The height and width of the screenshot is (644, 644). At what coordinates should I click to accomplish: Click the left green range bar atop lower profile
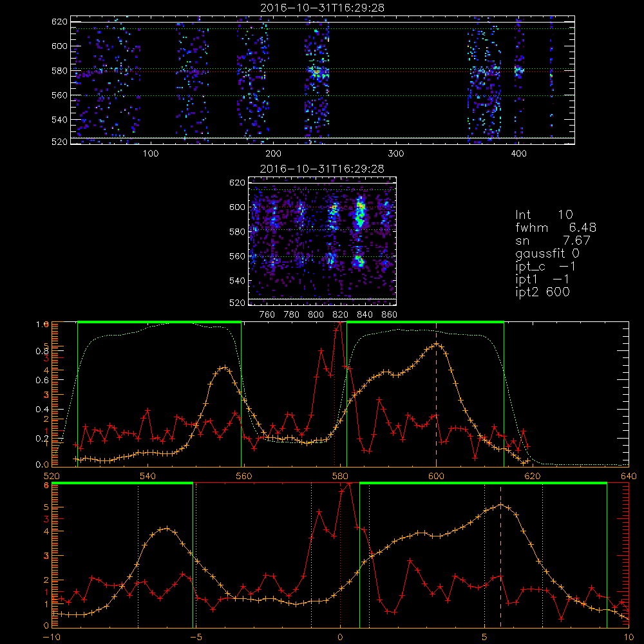[x=122, y=484]
